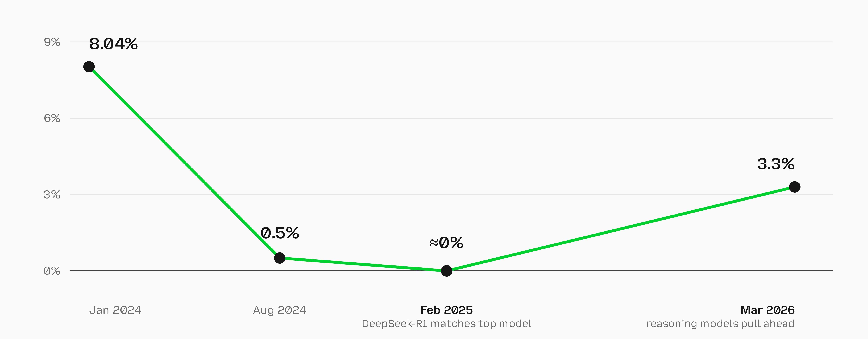The height and width of the screenshot is (339, 868).
Task: Click the bold Feb 2025 axis label
Action: [x=446, y=310]
